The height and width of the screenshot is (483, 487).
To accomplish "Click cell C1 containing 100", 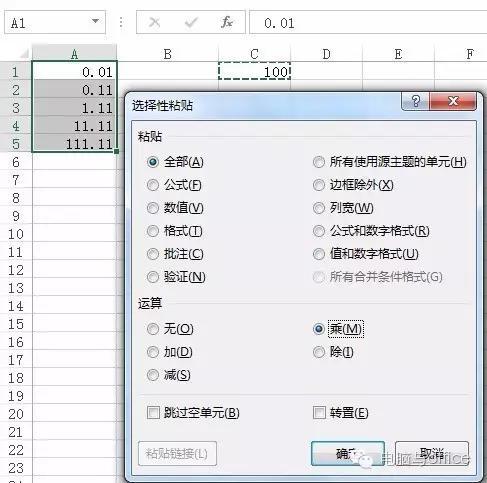I will pyautogui.click(x=254, y=71).
